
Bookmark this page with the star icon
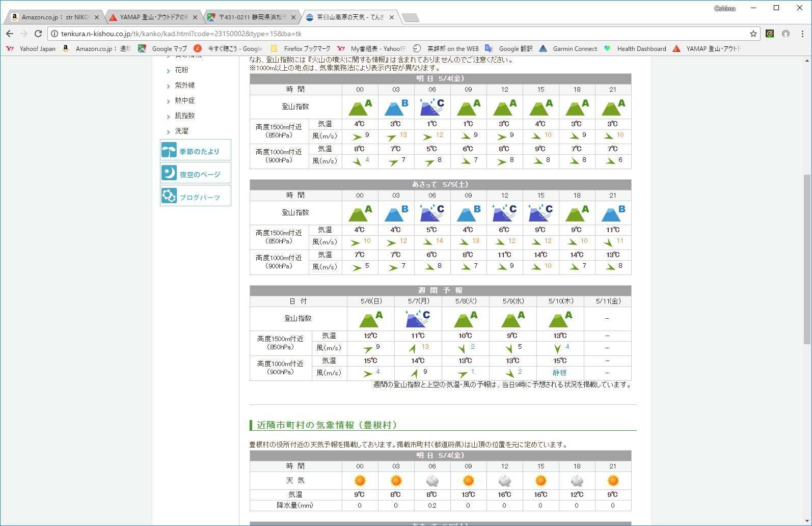(753, 34)
